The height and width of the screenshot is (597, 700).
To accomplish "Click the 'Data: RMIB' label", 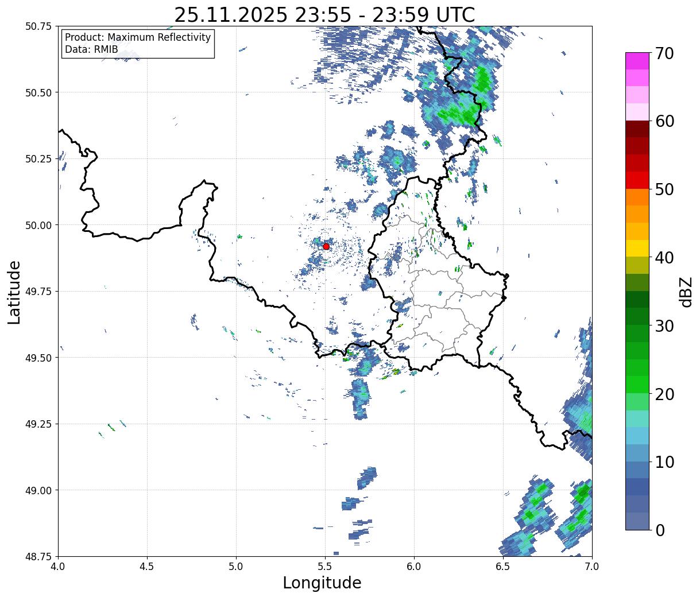I will (91, 49).
